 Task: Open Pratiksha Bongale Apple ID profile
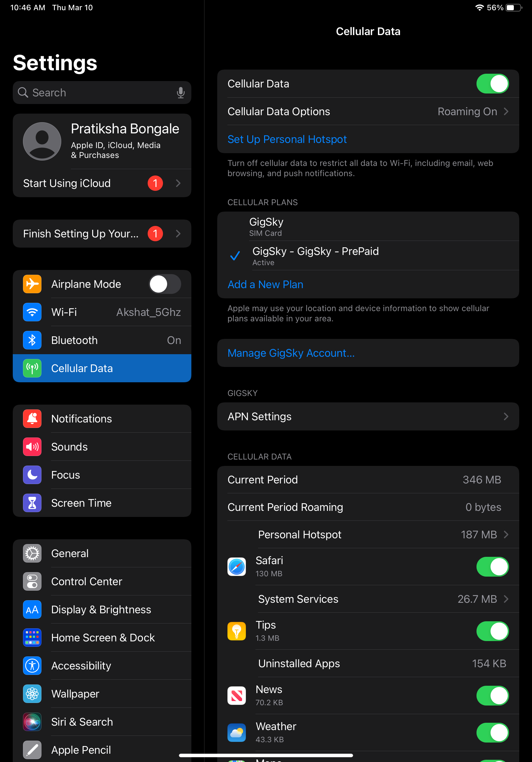(x=102, y=141)
